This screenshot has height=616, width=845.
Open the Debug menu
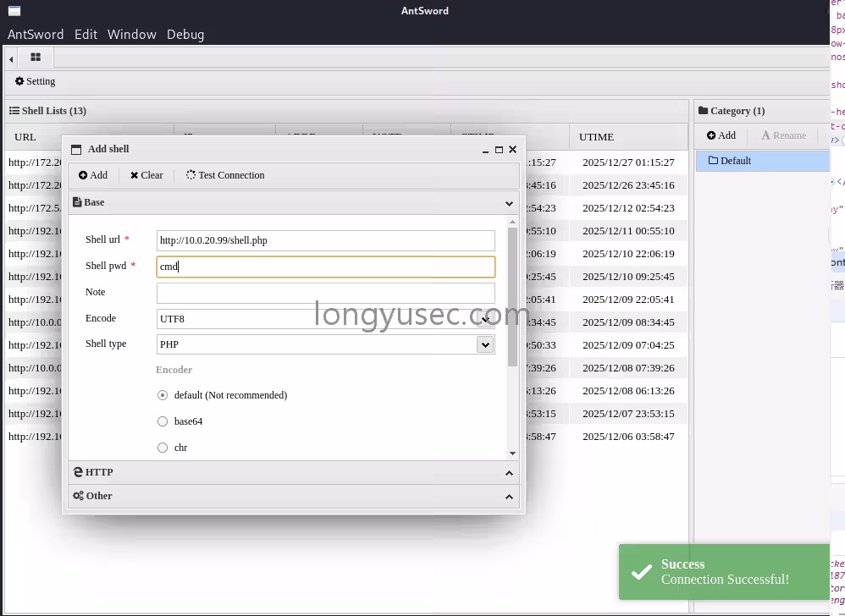coord(185,35)
